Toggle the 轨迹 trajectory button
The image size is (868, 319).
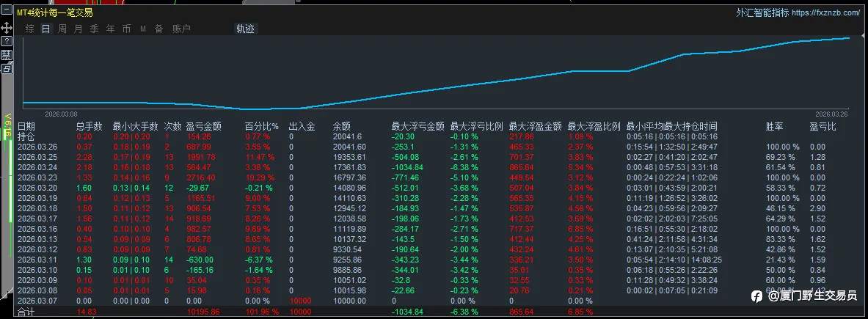click(x=245, y=29)
